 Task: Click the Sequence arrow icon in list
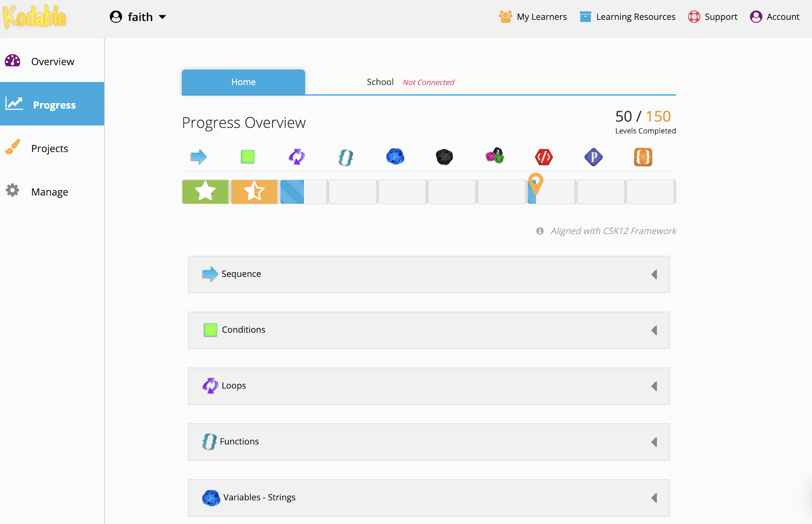(x=210, y=274)
